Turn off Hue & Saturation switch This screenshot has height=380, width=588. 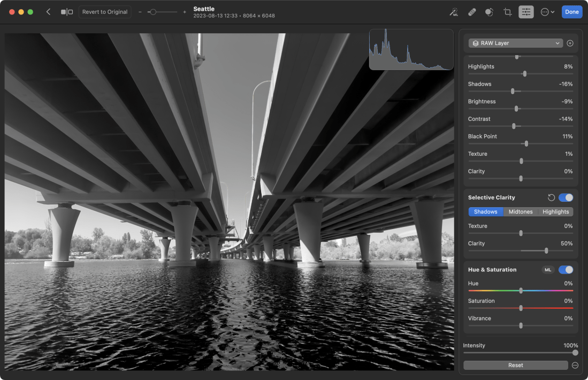[x=566, y=270]
